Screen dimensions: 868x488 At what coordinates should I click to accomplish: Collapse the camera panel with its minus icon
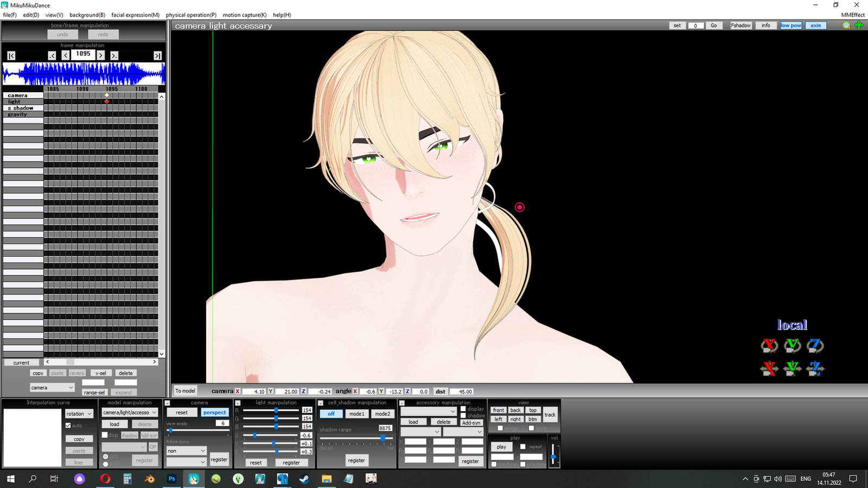coord(168,403)
